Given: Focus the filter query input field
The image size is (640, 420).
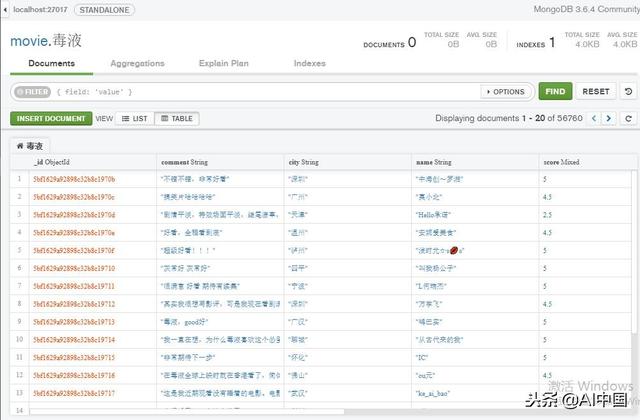Looking at the screenshot, I should point(265,92).
